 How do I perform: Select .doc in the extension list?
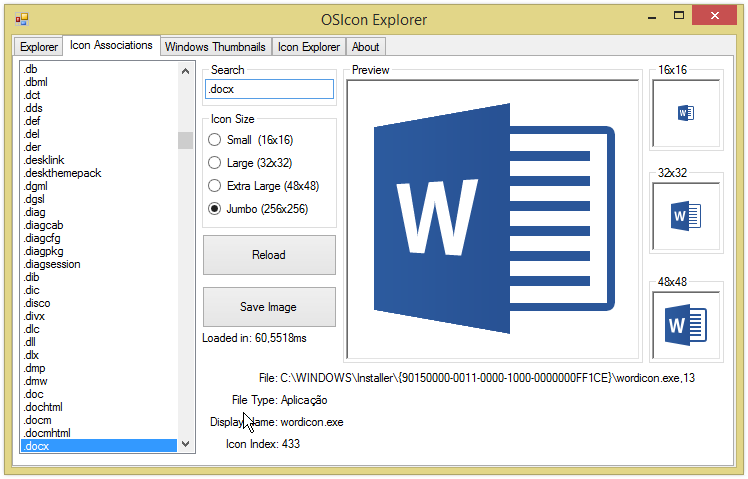(33, 394)
